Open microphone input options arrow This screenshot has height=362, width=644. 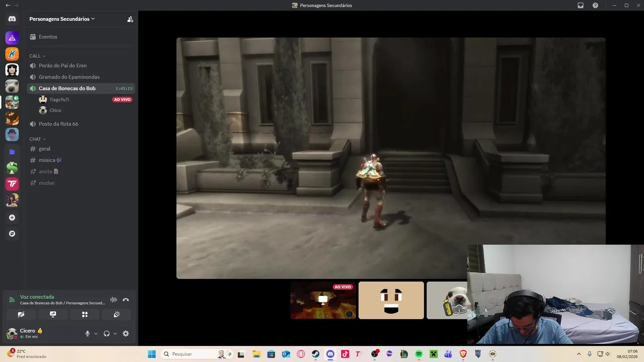click(x=96, y=333)
